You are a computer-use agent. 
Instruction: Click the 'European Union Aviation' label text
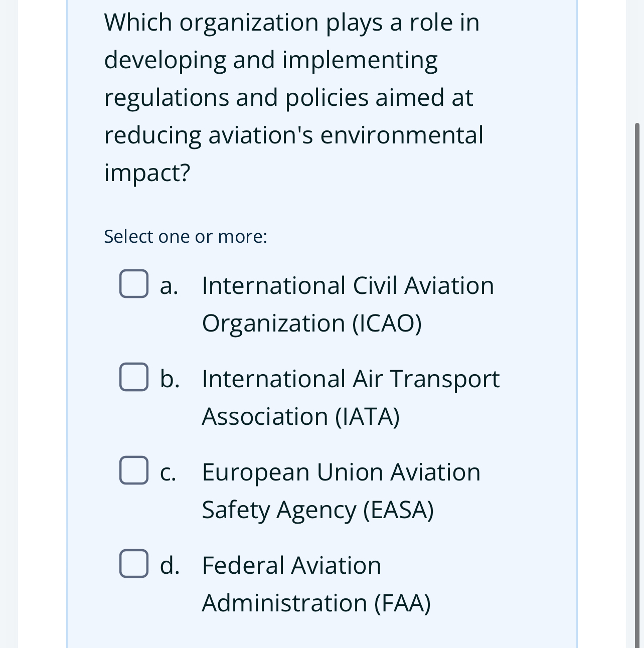point(341,472)
